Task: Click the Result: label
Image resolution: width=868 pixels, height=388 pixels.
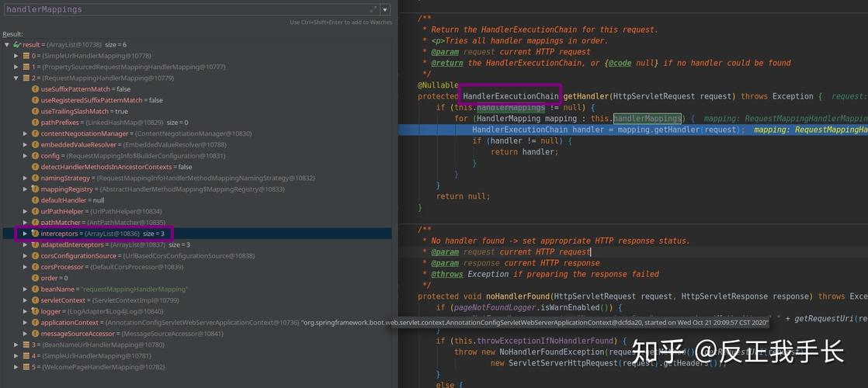Action: pyautogui.click(x=12, y=34)
